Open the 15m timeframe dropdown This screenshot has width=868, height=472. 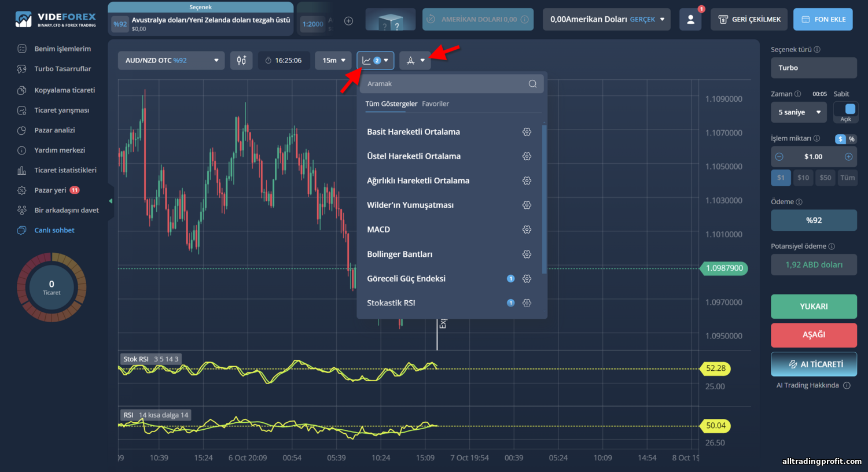point(333,60)
